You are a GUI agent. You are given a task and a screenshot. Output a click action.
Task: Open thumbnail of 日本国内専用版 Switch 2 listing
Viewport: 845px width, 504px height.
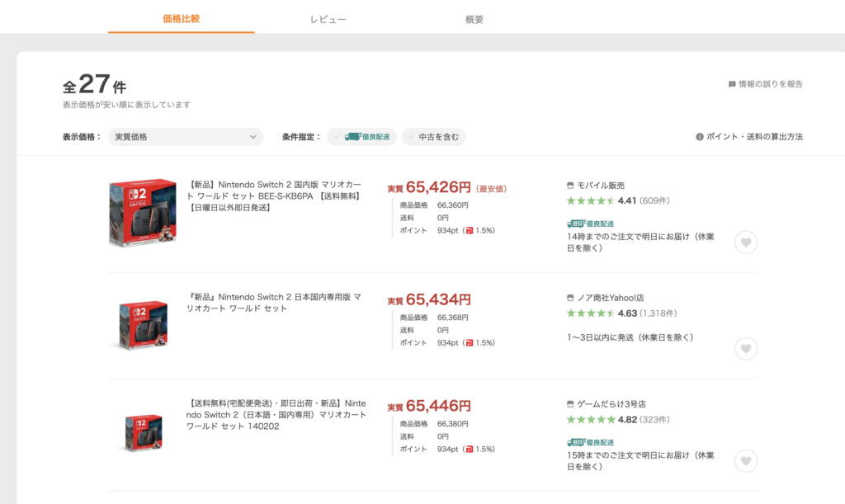pos(143,325)
